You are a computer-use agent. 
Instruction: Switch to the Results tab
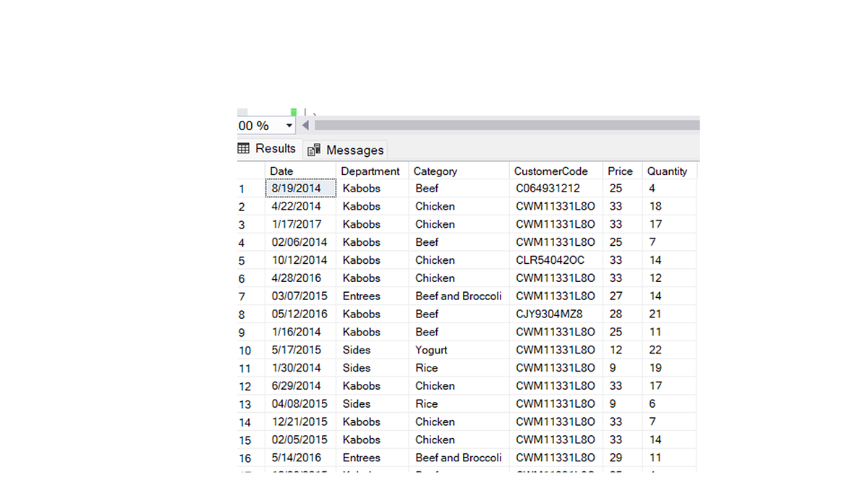pos(275,149)
